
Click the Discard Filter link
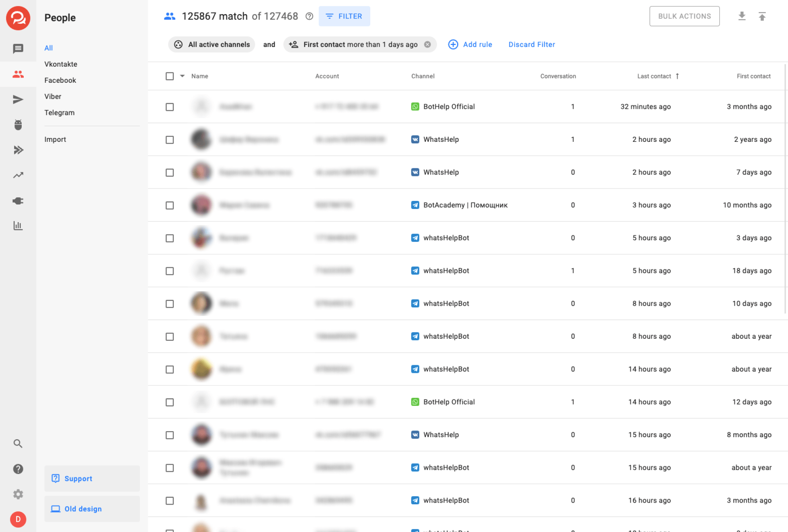coord(531,45)
